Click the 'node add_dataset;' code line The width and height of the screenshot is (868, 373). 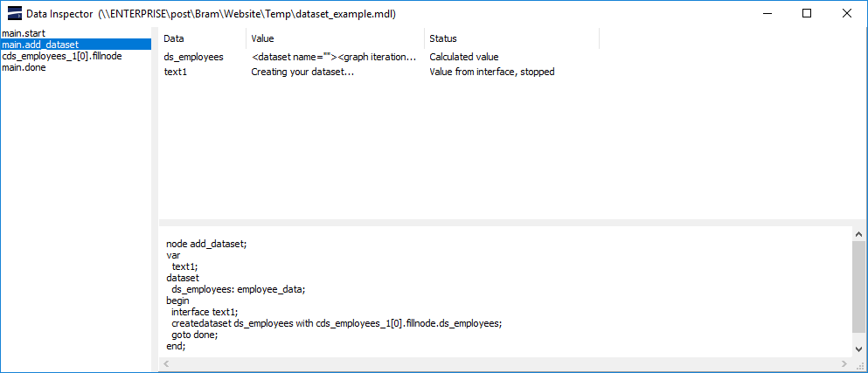click(206, 244)
